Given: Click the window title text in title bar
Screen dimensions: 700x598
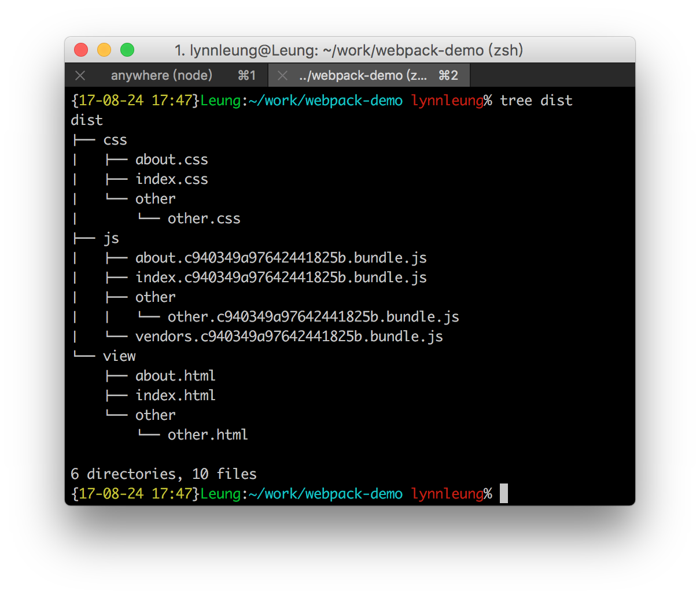Looking at the screenshot, I should click(x=349, y=50).
